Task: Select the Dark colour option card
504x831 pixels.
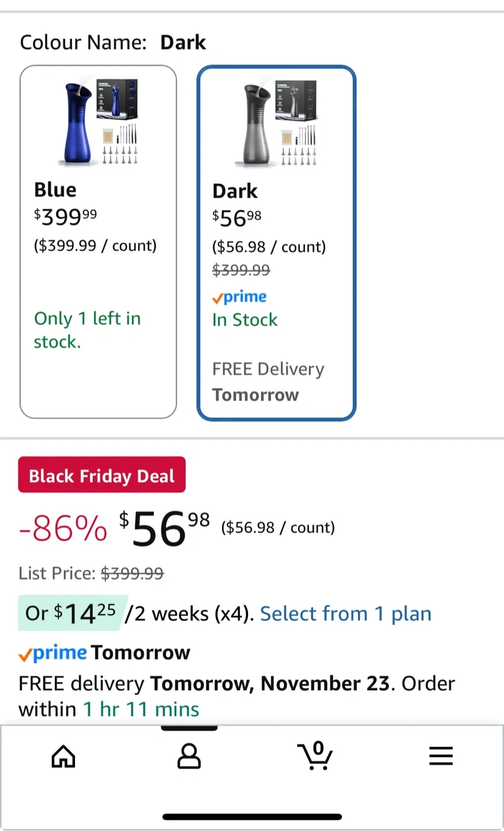Action: coord(276,243)
